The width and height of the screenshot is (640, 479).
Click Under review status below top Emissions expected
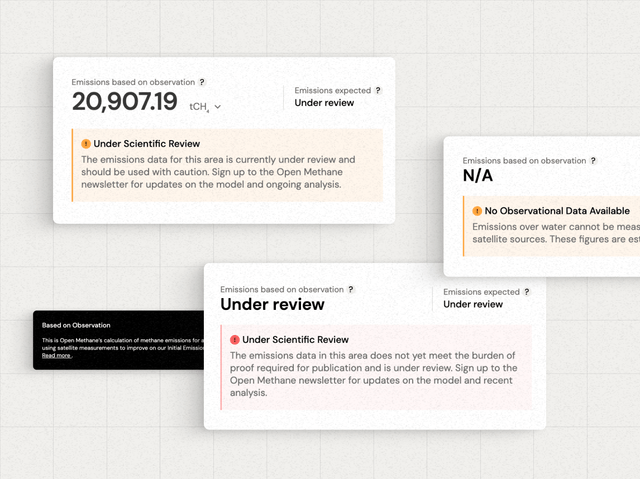pos(324,102)
